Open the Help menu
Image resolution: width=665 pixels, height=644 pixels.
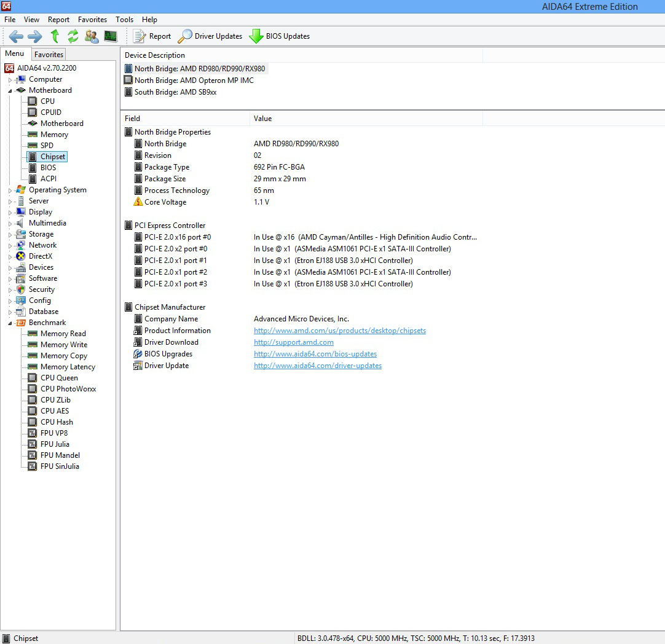point(149,20)
